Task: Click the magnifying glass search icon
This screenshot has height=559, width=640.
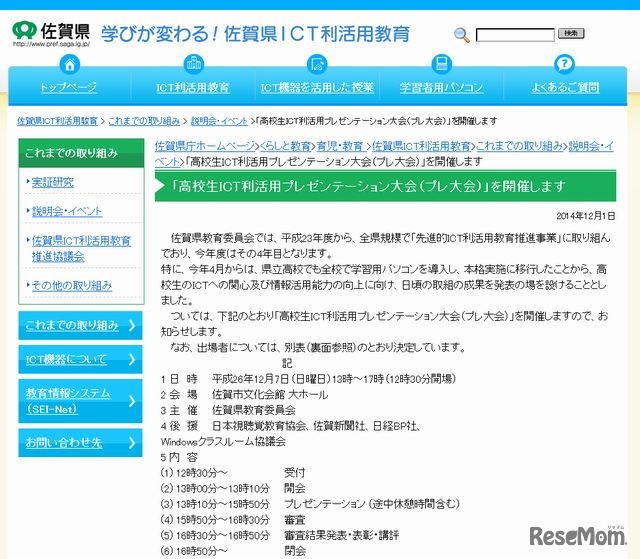Action: (x=462, y=35)
